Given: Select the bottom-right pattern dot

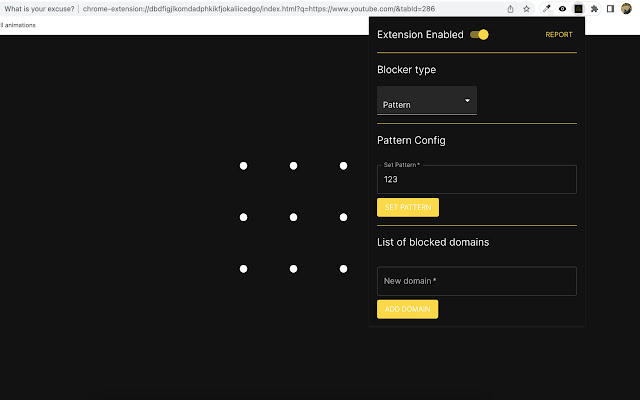Looking at the screenshot, I should [343, 269].
